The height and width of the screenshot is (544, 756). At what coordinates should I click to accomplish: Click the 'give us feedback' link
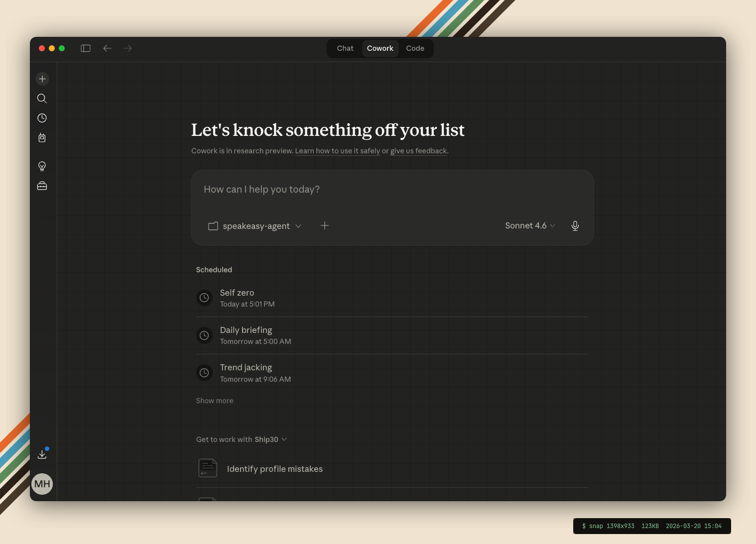(x=418, y=151)
